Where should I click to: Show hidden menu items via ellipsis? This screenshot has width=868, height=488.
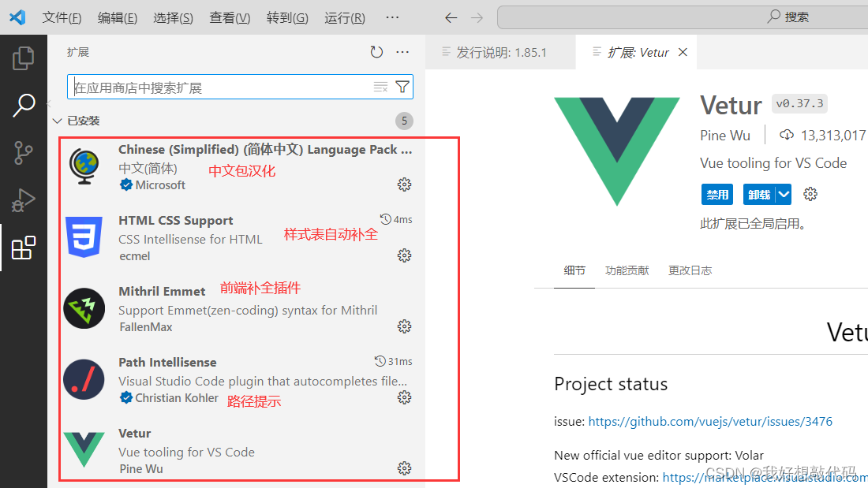(392, 17)
